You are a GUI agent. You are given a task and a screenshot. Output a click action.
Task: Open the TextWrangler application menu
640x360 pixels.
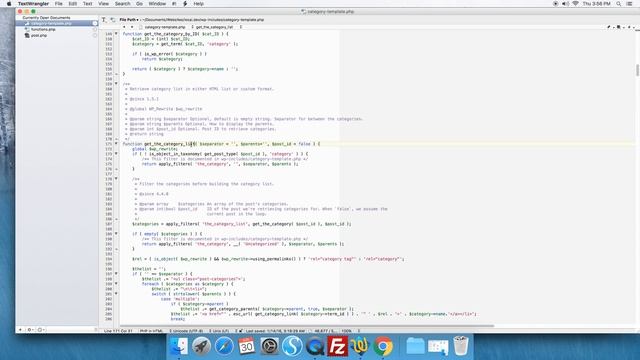click(x=33, y=4)
